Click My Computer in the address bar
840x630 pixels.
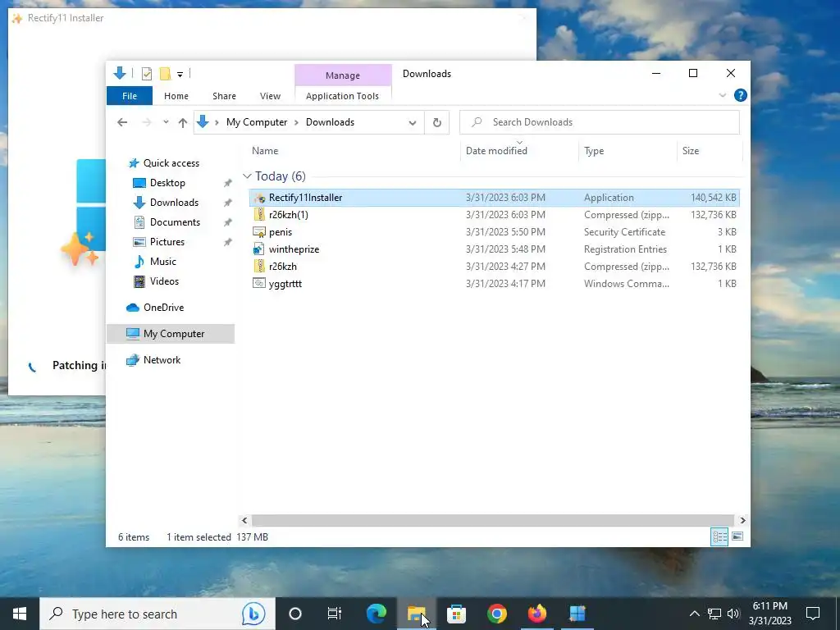click(x=257, y=122)
